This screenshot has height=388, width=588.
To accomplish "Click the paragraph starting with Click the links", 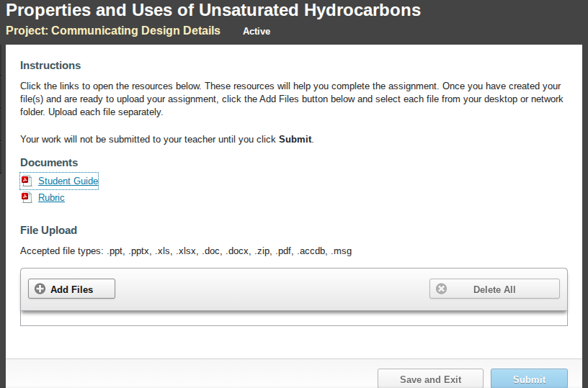I will (x=292, y=99).
